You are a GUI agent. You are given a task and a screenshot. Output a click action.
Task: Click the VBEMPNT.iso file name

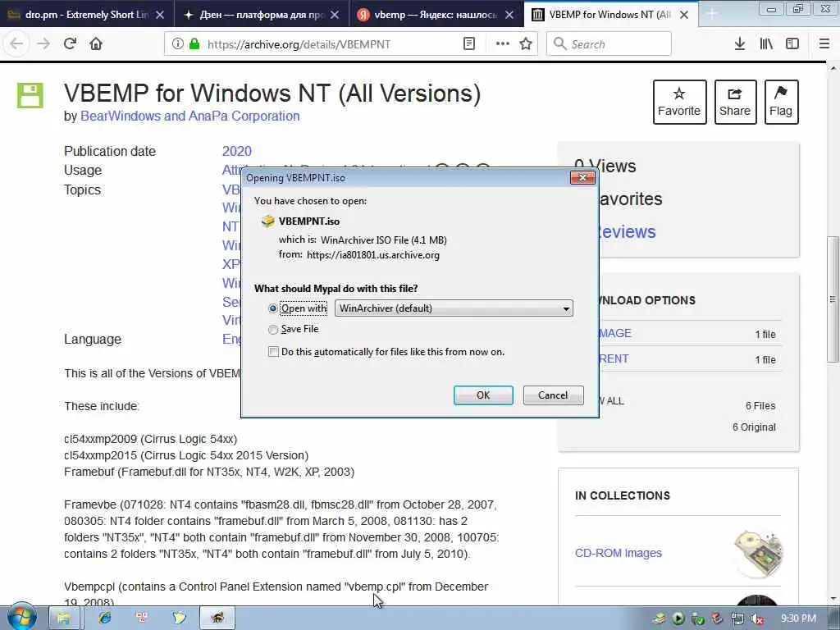(x=309, y=221)
